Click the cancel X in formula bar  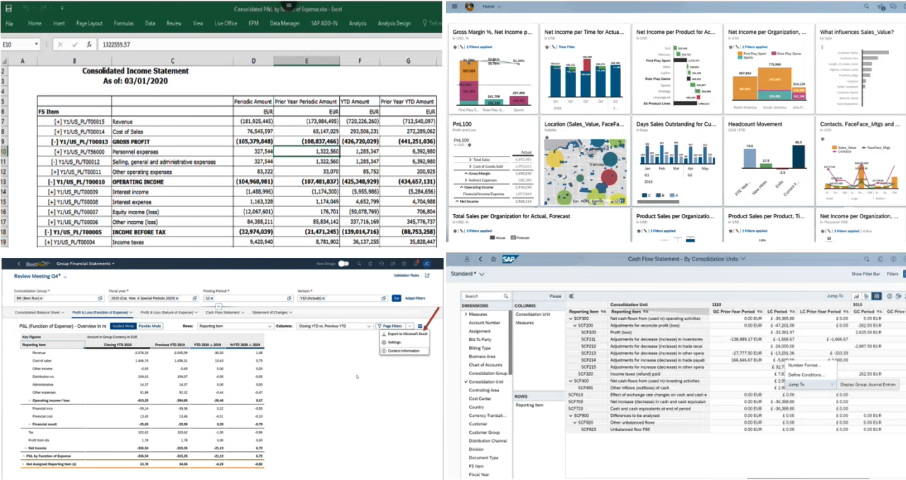(x=61, y=44)
